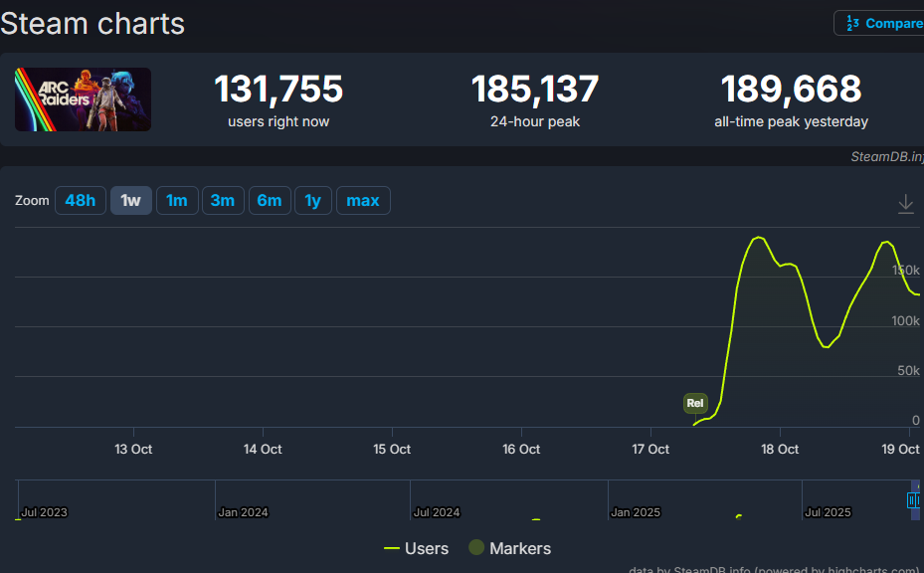Image resolution: width=924 pixels, height=573 pixels.
Task: Click the navigator range handle
Action: (912, 500)
